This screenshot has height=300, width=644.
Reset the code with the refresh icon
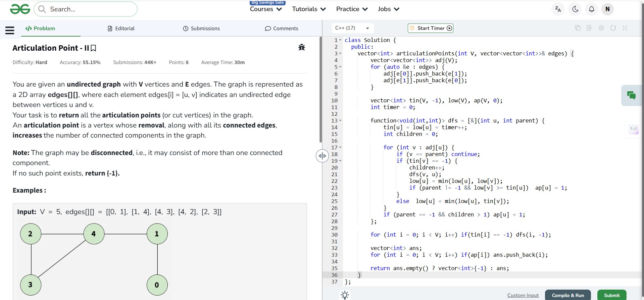pos(613,28)
